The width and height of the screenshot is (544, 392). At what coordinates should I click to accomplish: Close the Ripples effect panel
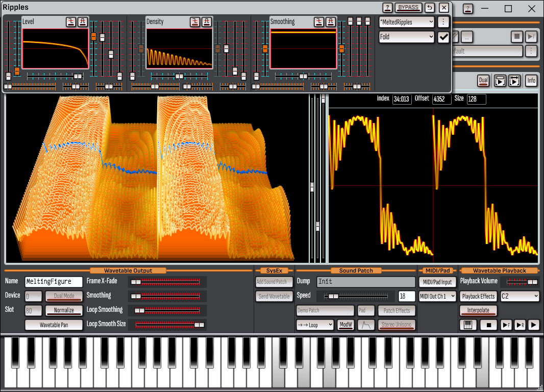pos(444,7)
